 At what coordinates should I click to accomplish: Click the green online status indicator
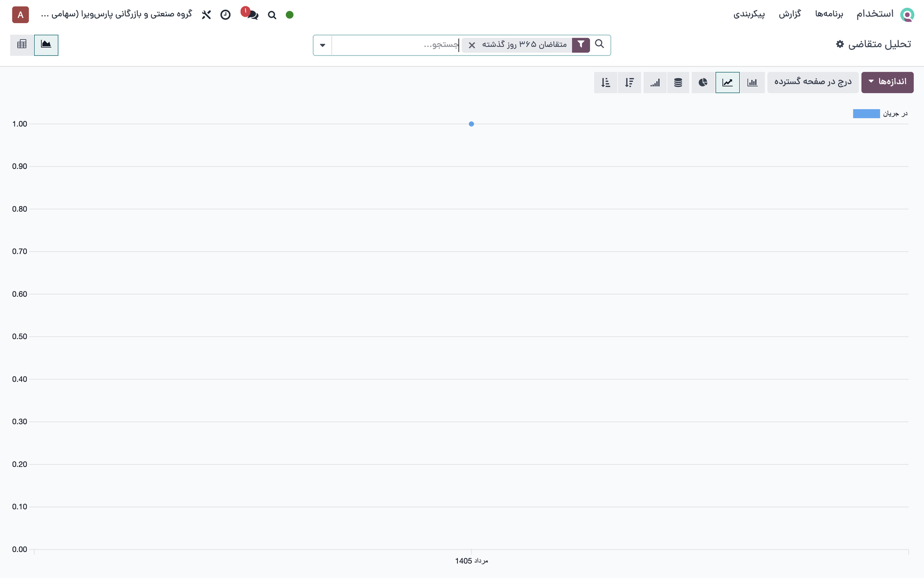click(x=290, y=15)
